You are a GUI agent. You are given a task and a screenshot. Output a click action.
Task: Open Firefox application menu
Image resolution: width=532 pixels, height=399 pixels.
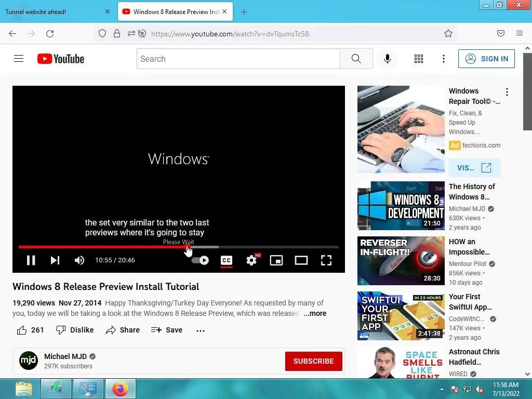click(519, 33)
